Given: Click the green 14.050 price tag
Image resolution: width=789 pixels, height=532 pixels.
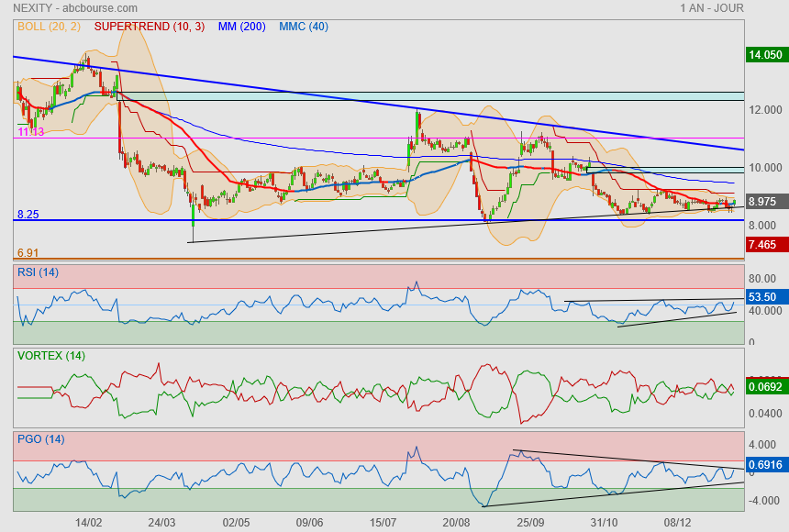Looking at the screenshot, I should 765,55.
